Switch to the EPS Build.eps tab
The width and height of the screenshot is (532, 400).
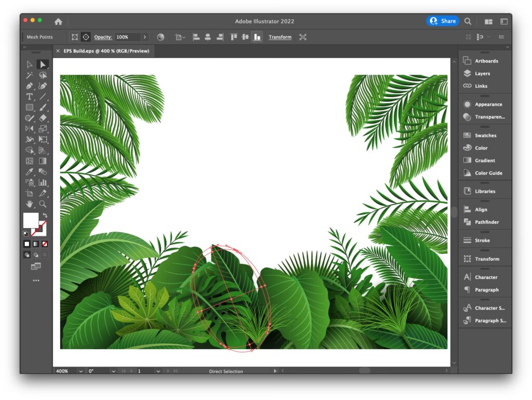(x=105, y=51)
